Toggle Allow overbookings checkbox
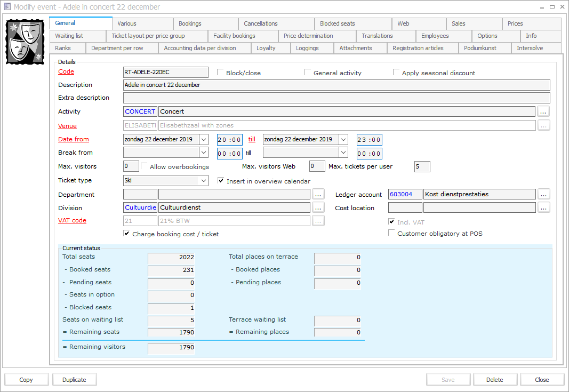Viewport: 569px width, 392px height. 145,166
